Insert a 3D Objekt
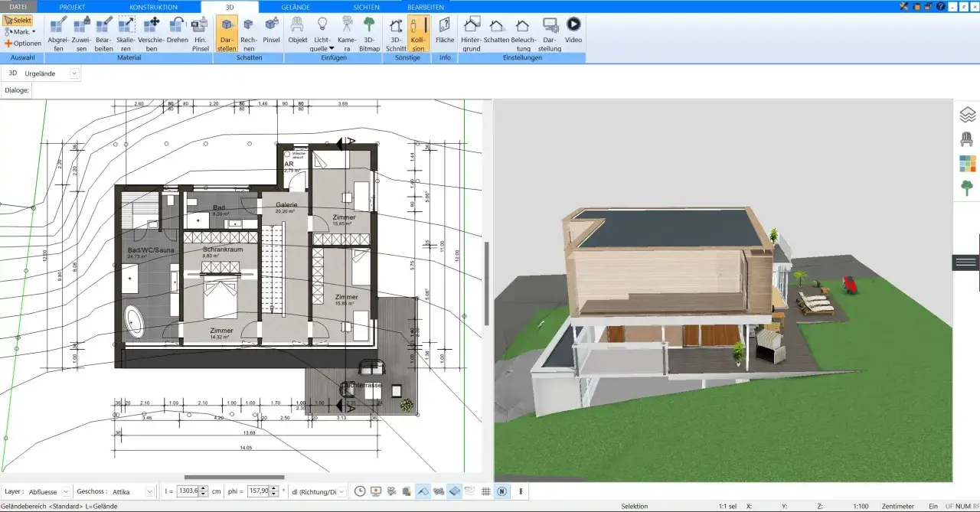 (x=298, y=29)
